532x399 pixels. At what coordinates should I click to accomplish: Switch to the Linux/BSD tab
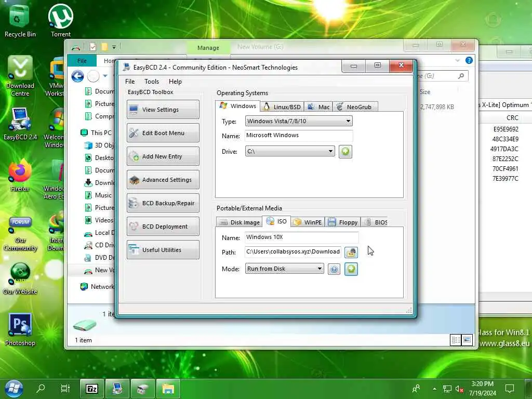point(282,107)
